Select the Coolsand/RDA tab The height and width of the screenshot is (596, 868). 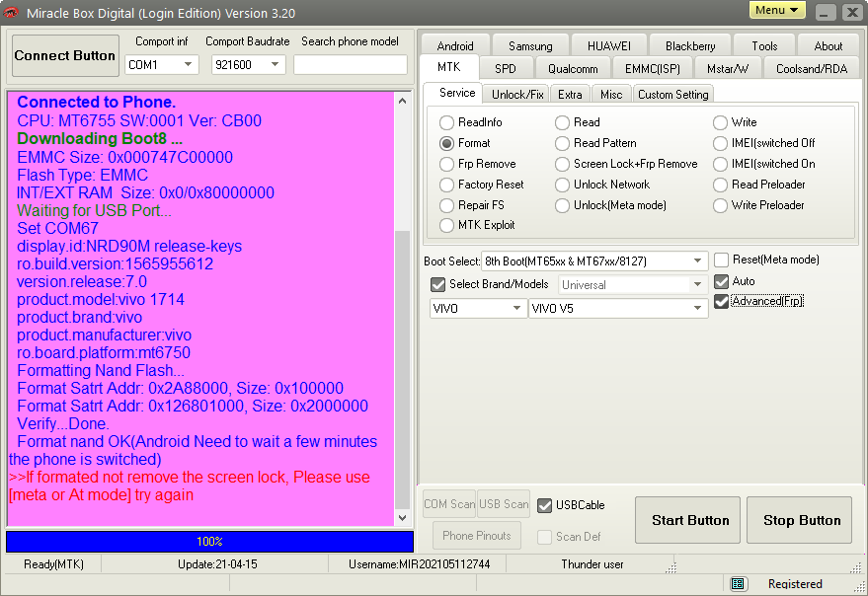(812, 69)
